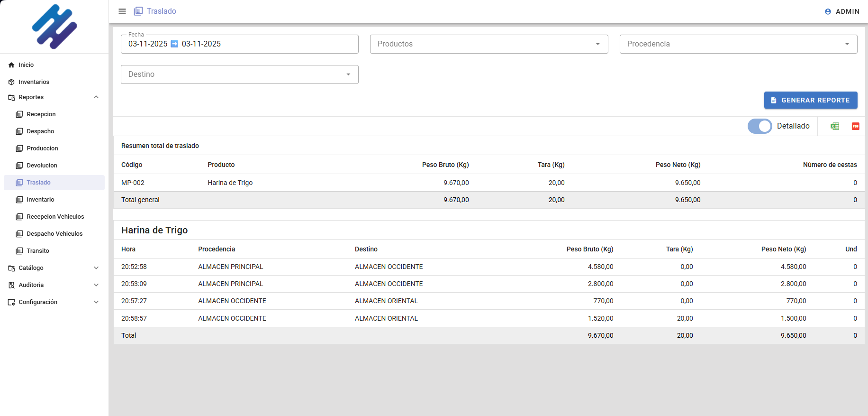Click the ADMIN user account icon
The image size is (868, 416).
828,11
